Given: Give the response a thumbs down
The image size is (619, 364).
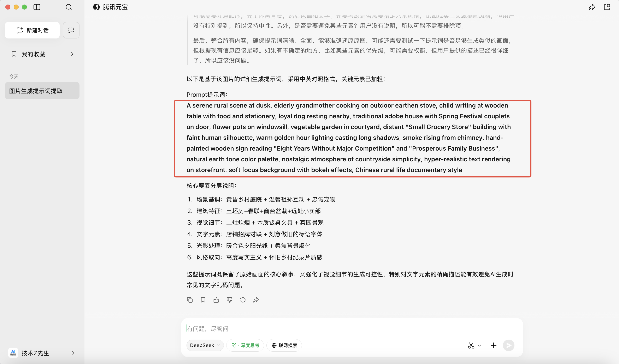Looking at the screenshot, I should tap(229, 300).
